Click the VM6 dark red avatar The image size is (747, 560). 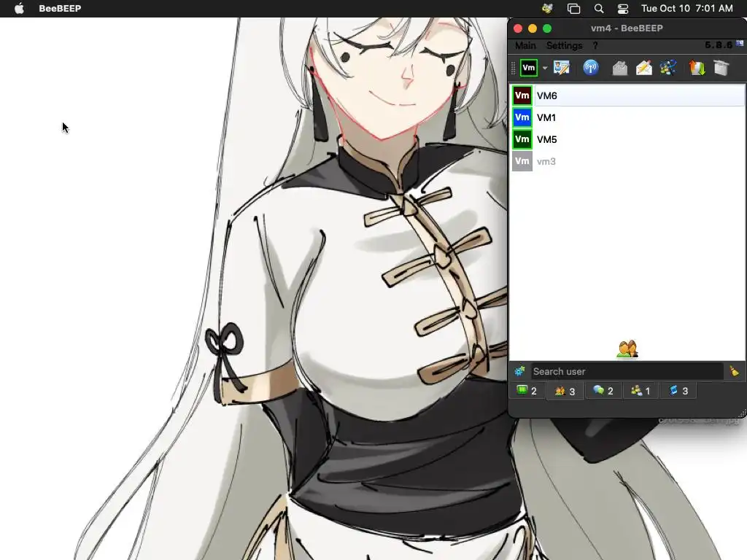(x=522, y=96)
